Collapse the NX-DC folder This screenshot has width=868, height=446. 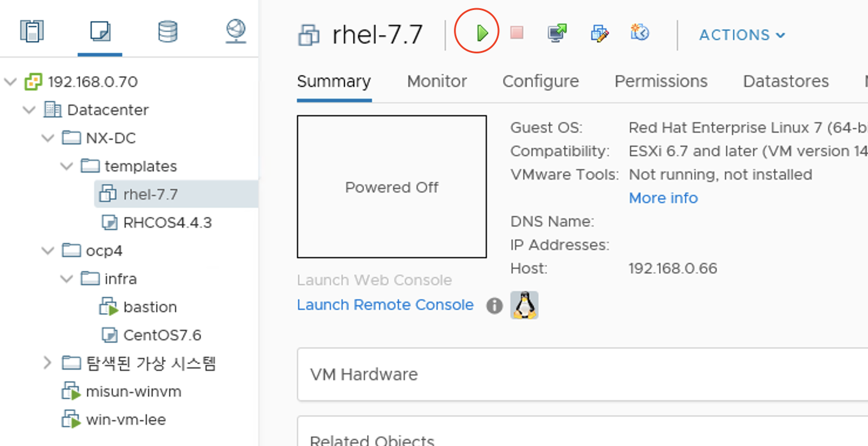[48, 138]
